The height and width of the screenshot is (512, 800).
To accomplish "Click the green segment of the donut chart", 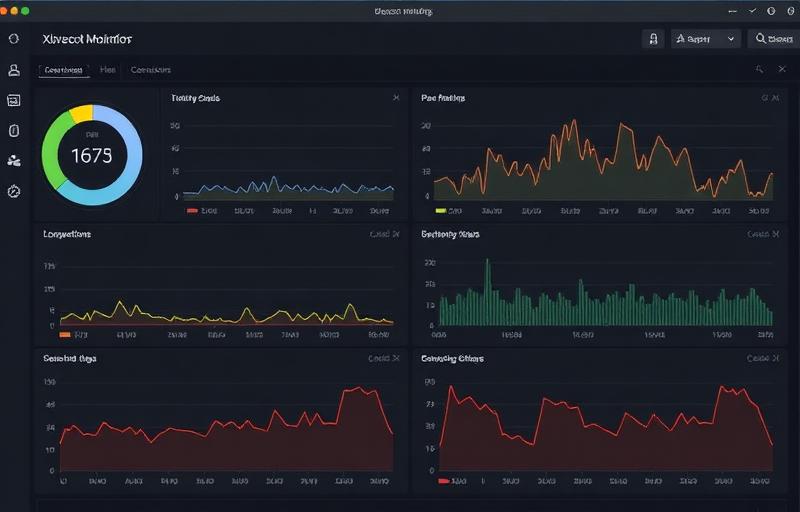I will coord(52,150).
